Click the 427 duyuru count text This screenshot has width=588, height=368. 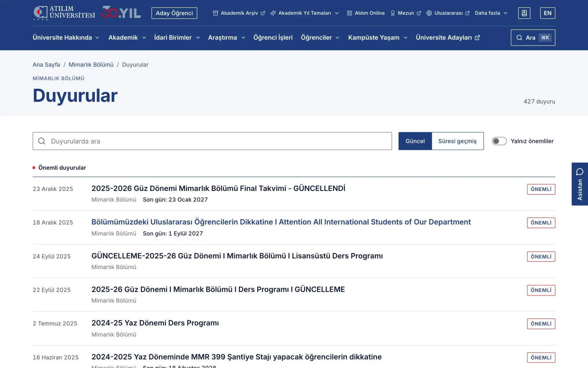(x=539, y=102)
